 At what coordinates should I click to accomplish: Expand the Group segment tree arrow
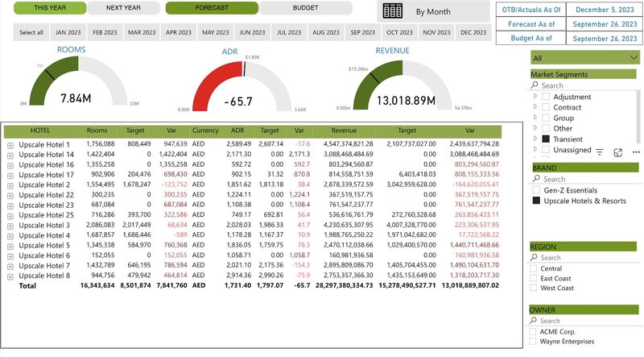tap(535, 117)
